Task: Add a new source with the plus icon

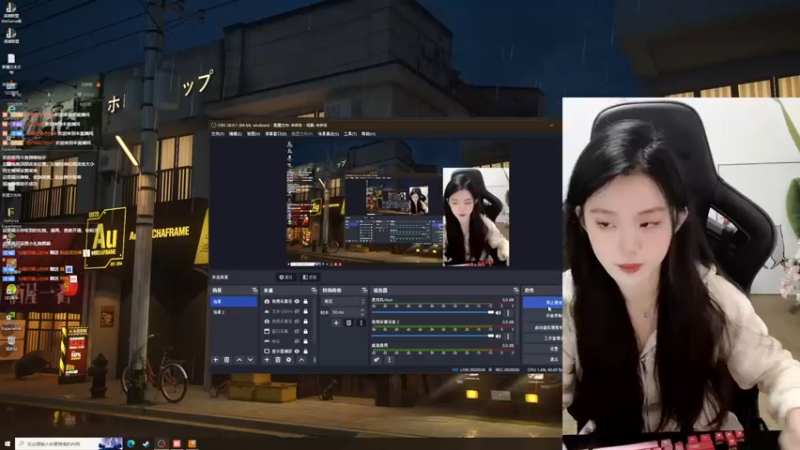Action: point(266,360)
